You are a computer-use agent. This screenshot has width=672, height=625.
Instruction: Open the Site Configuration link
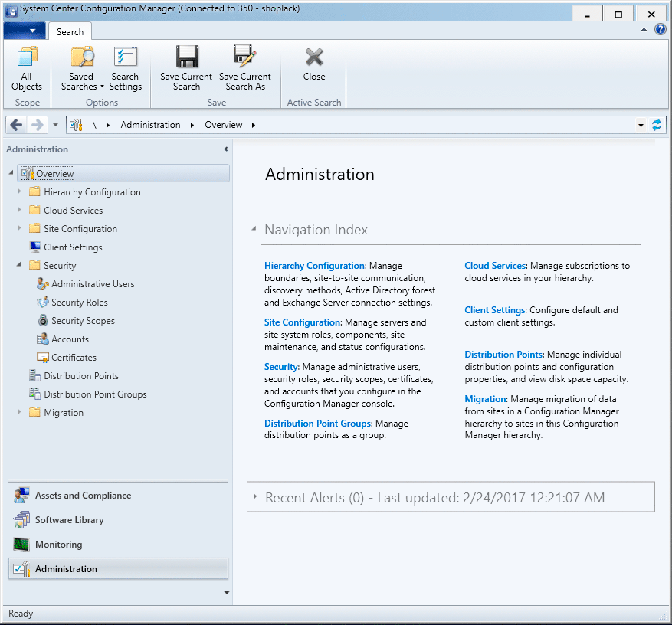coord(302,322)
